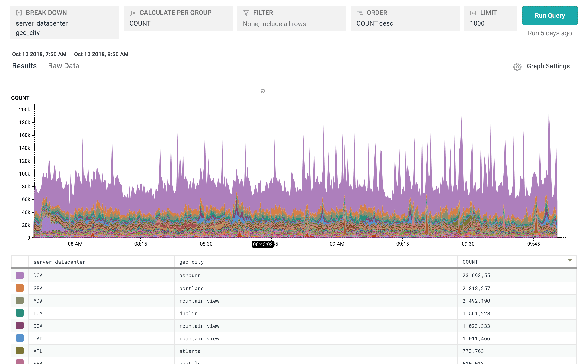
Task: Open Graph Settings via the gear icon
Action: pyautogui.click(x=517, y=66)
